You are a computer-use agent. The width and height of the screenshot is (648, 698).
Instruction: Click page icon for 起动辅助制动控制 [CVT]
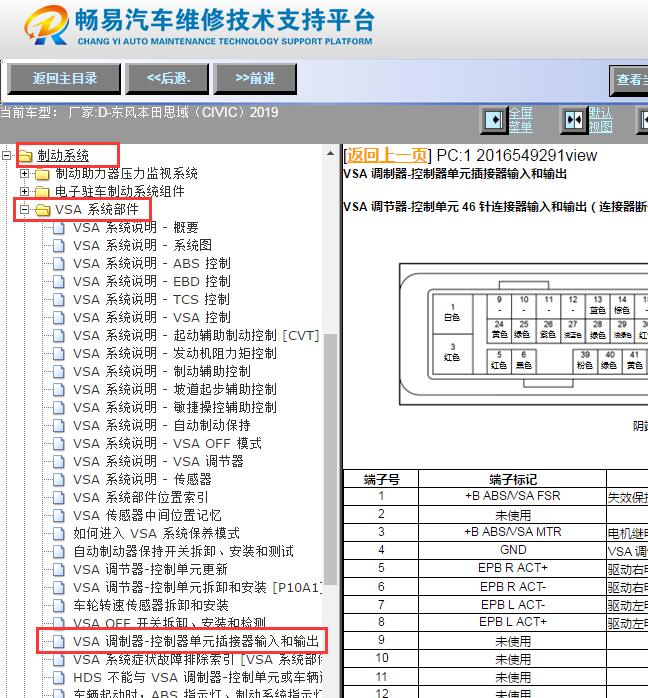58,335
